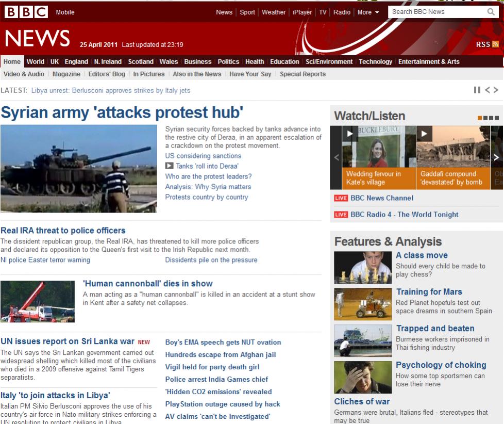
Task: Open Weather from the top bar
Action: (x=274, y=12)
